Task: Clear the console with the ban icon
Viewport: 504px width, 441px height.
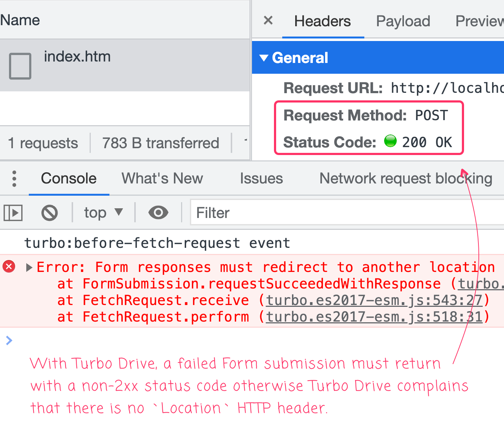Action: click(x=50, y=213)
